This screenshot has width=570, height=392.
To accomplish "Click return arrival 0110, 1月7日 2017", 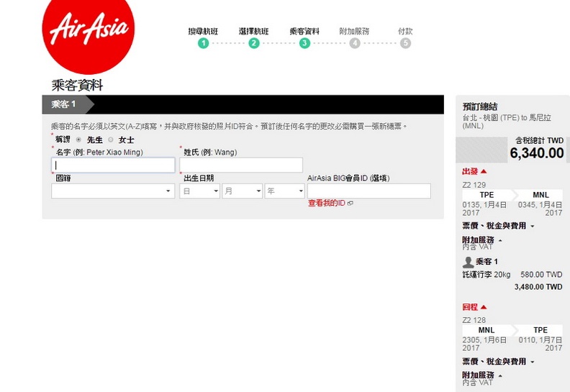I will (540, 344).
